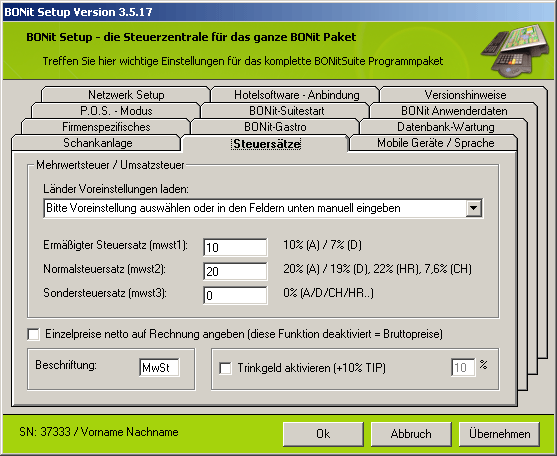This screenshot has width=557, height=456.
Task: Expand the Länder Voreinstellungen dropdown arrow
Action: tap(474, 208)
